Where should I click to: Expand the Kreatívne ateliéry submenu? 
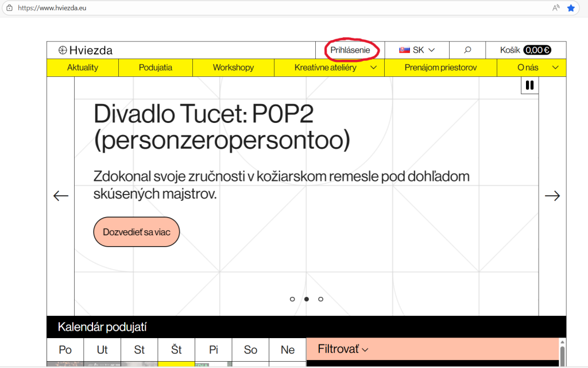pyautogui.click(x=373, y=68)
